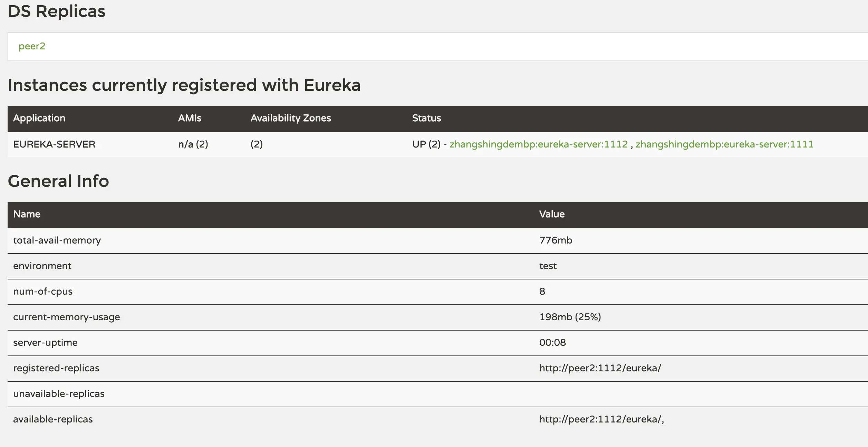The image size is (868, 447).
Task: Click the Instances currently registered heading
Action: click(x=184, y=85)
